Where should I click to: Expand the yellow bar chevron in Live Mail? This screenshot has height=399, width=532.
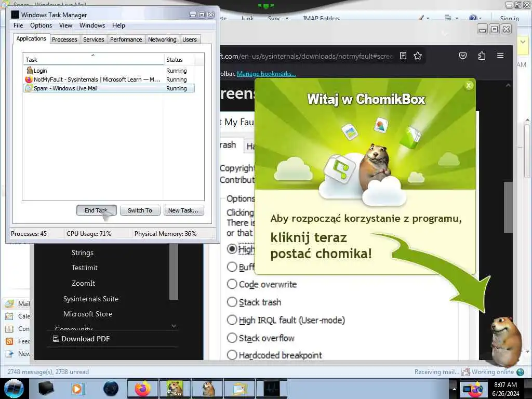[x=523, y=42]
